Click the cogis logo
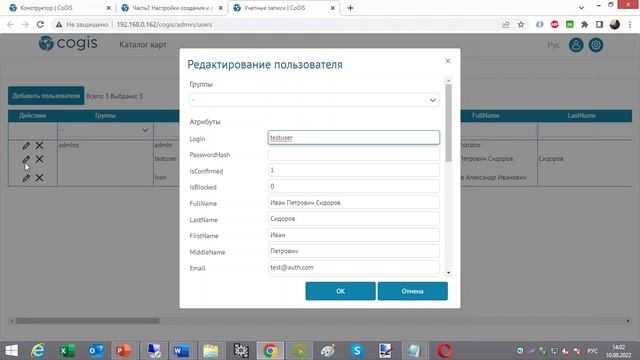Viewport: 640px width, 360px height. tap(68, 43)
